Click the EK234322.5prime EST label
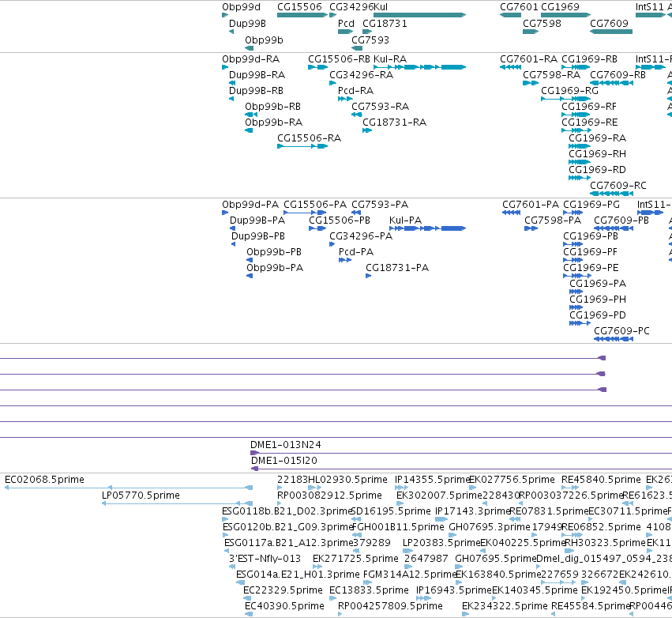 tap(505, 606)
